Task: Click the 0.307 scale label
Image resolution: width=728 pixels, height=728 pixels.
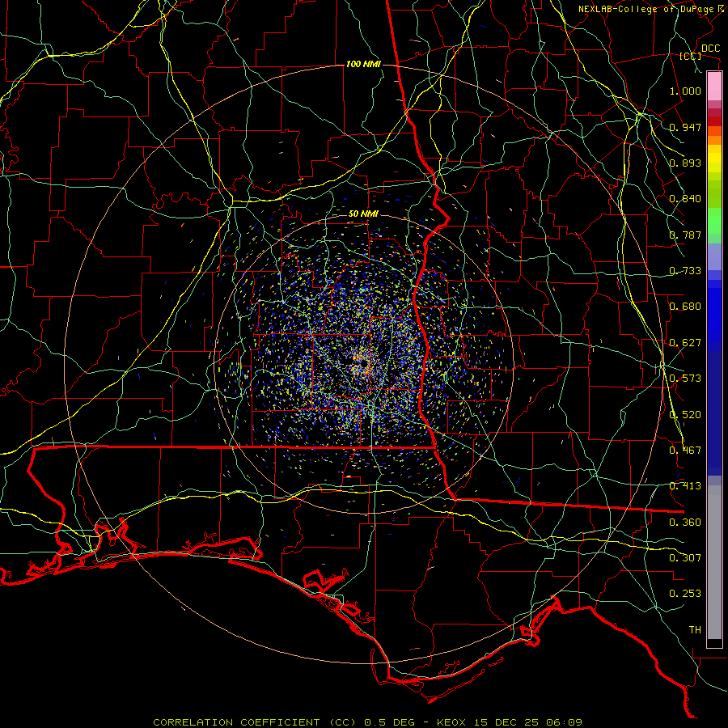Action: click(685, 558)
